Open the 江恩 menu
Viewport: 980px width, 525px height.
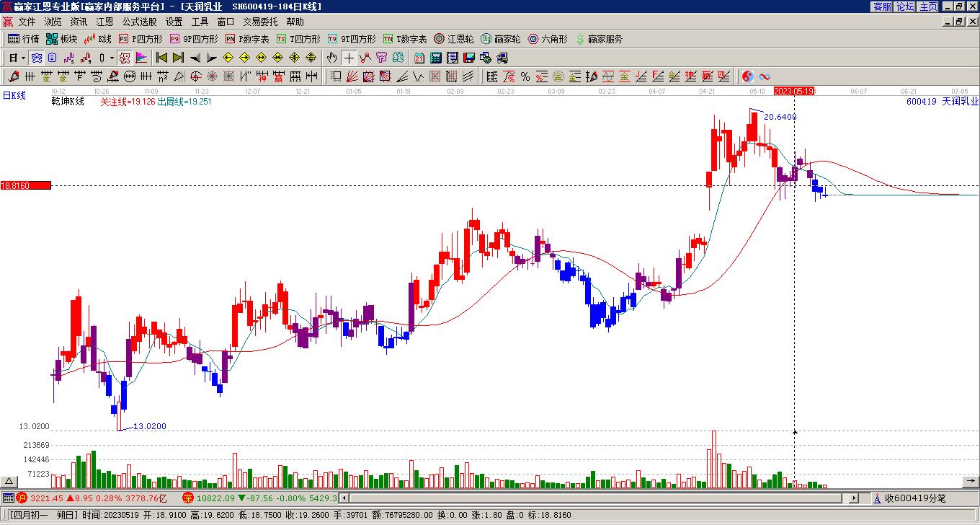(x=105, y=22)
